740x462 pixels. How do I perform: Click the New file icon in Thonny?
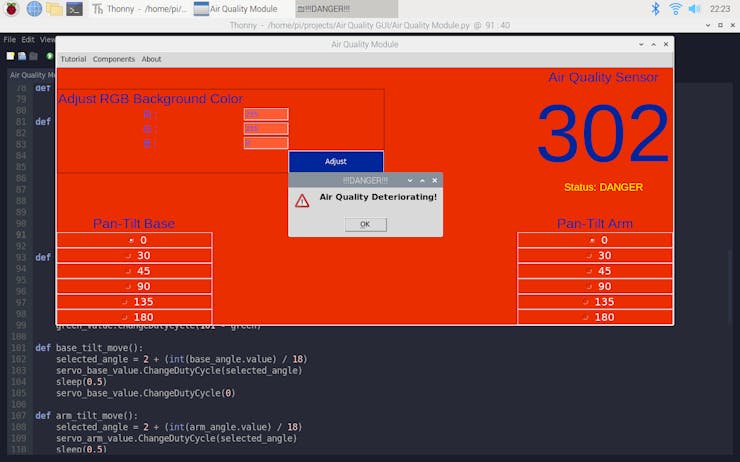(10, 56)
